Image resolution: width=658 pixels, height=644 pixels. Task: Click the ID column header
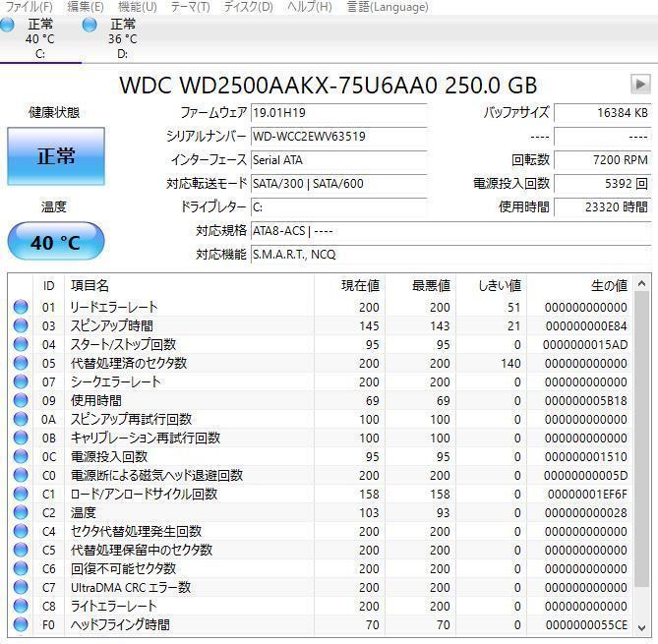[48, 286]
